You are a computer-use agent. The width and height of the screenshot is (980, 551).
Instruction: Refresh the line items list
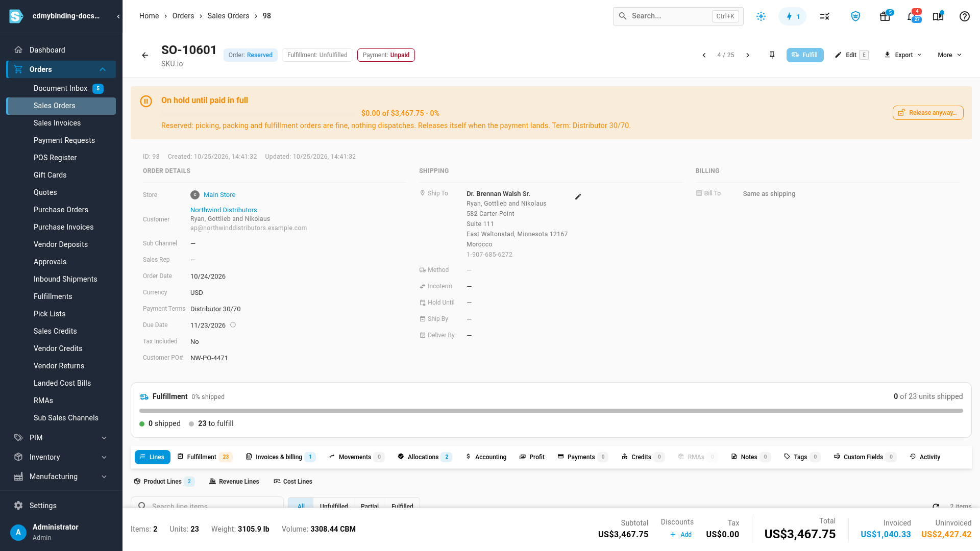(x=936, y=506)
